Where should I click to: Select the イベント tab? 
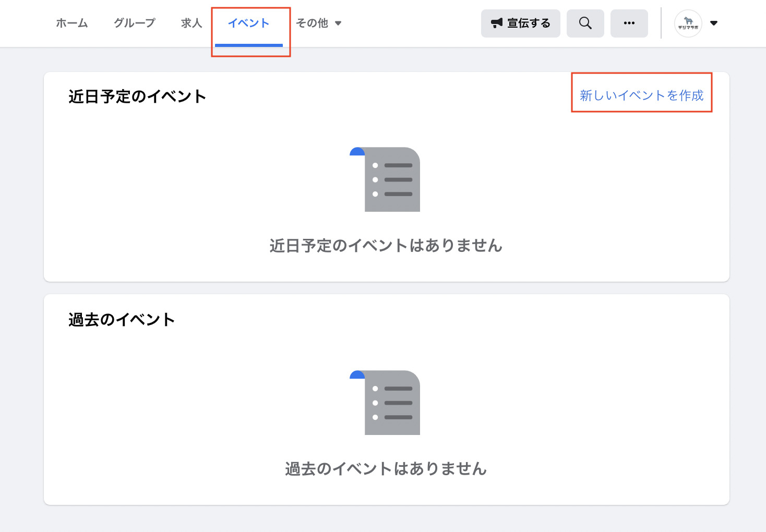[249, 23]
